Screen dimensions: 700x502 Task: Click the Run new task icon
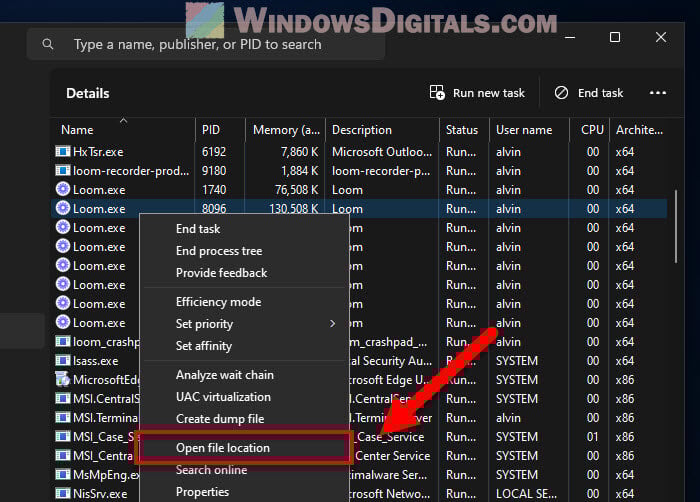click(x=437, y=92)
